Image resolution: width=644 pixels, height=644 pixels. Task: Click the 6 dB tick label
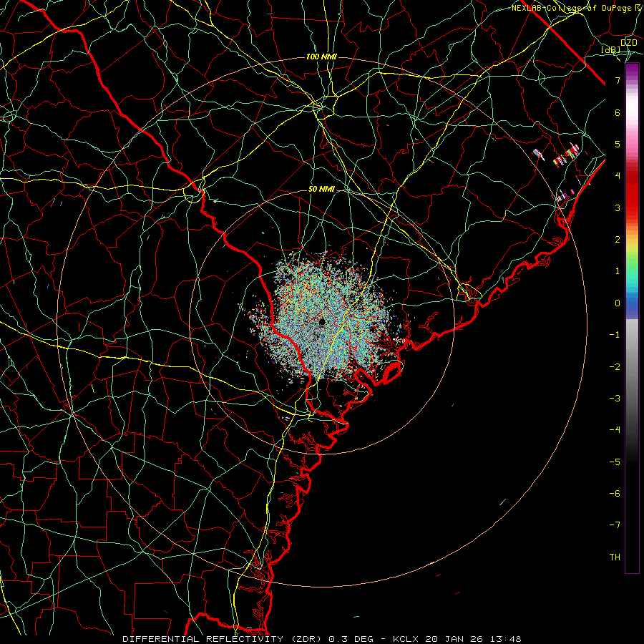(x=618, y=112)
